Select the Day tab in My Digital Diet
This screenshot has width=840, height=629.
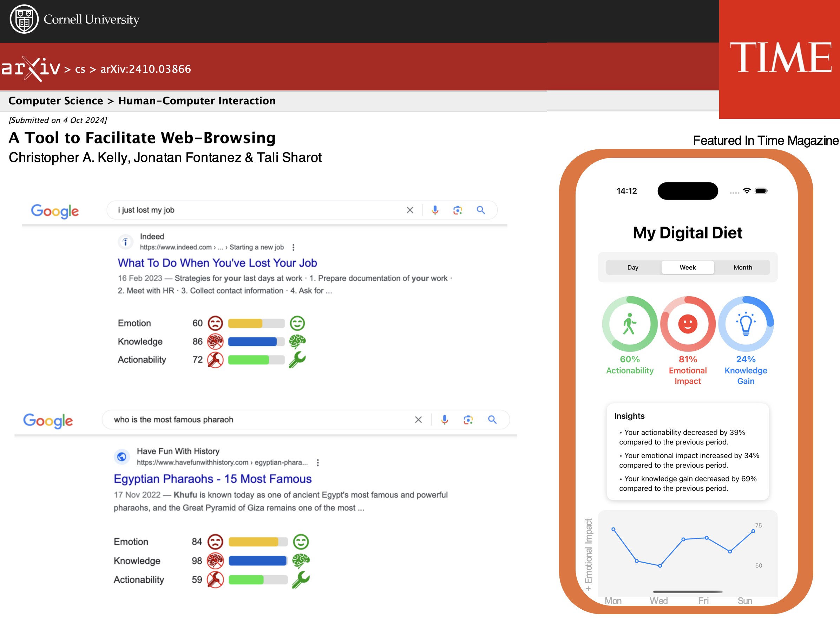[633, 267]
